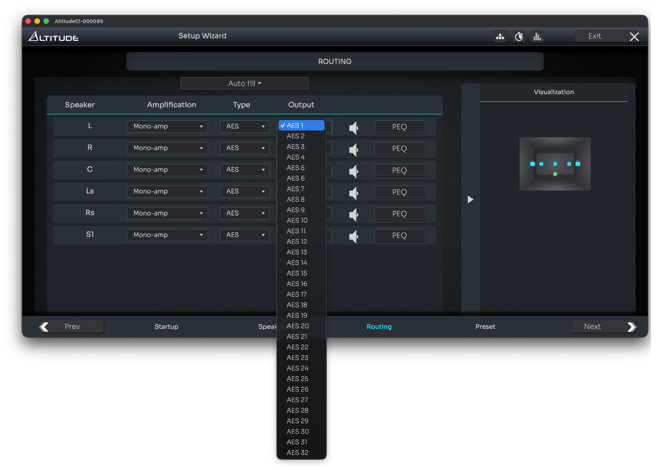
Task: Mute the L speaker output
Action: (353, 127)
